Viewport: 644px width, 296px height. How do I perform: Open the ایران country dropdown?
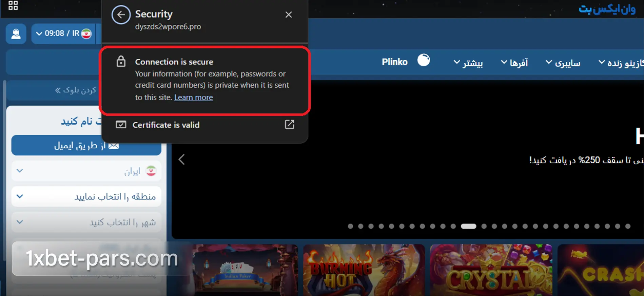pos(86,171)
